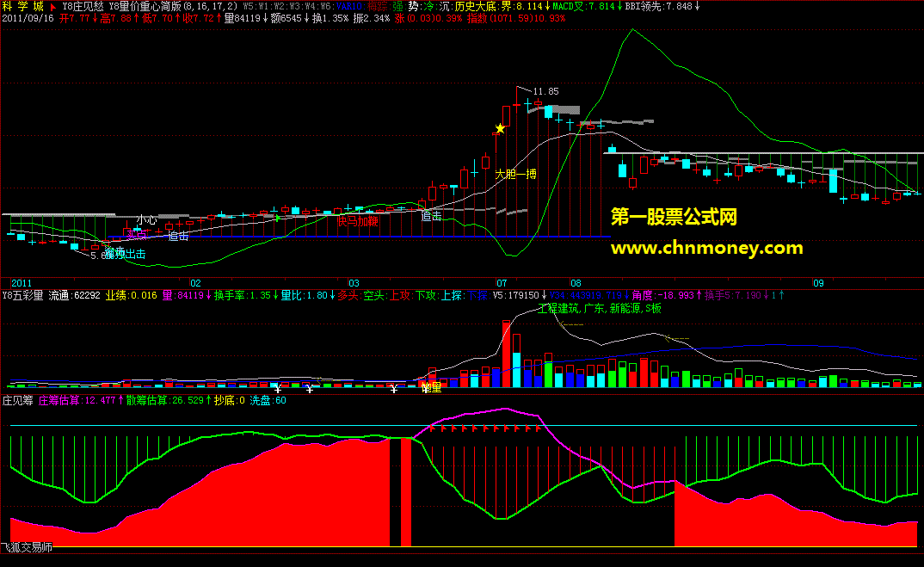Image resolution: width=924 pixels, height=567 pixels.
Task: Select the BBI领先:7.848 value
Action: click(658, 7)
